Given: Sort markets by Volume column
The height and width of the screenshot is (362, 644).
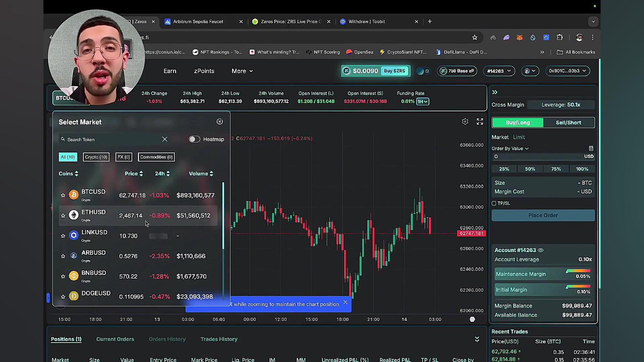Looking at the screenshot, I should 201,174.
